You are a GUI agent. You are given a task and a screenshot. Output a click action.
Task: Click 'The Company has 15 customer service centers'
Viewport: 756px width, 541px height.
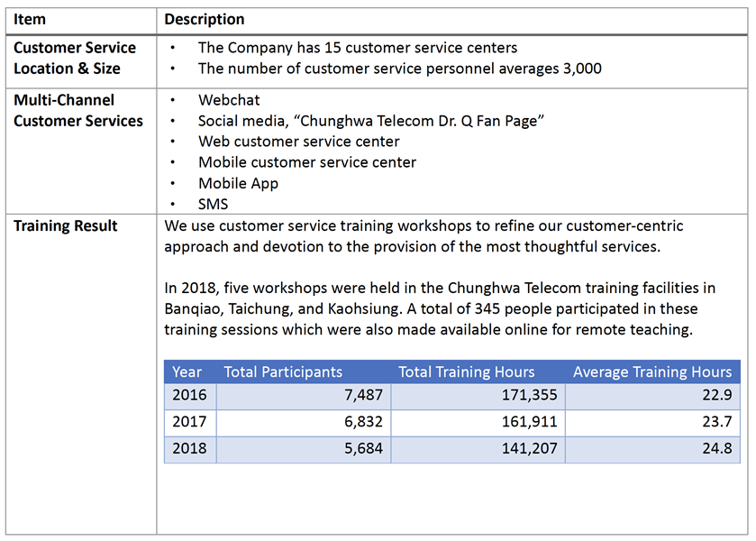click(357, 48)
